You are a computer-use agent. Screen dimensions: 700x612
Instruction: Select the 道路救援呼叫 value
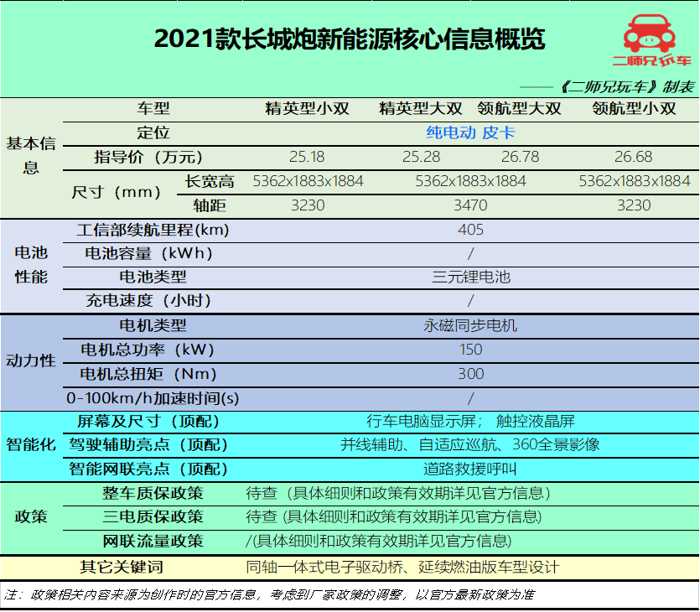[x=470, y=469]
